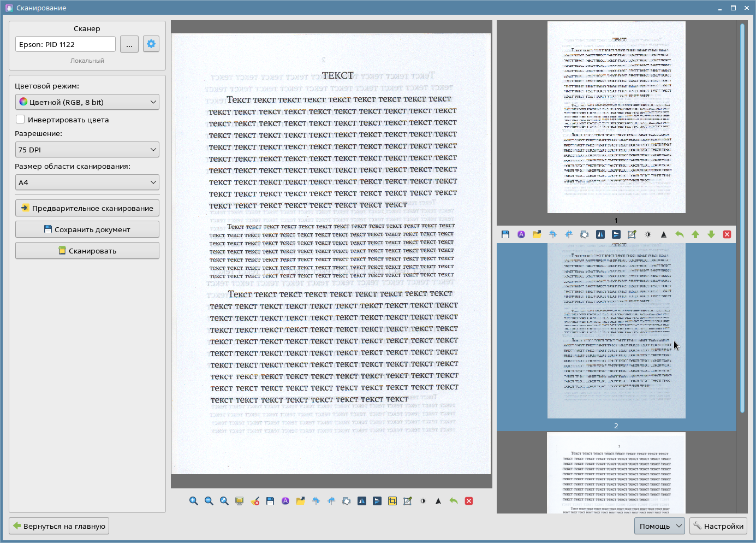Click the crop icon below the preview

[x=392, y=501]
